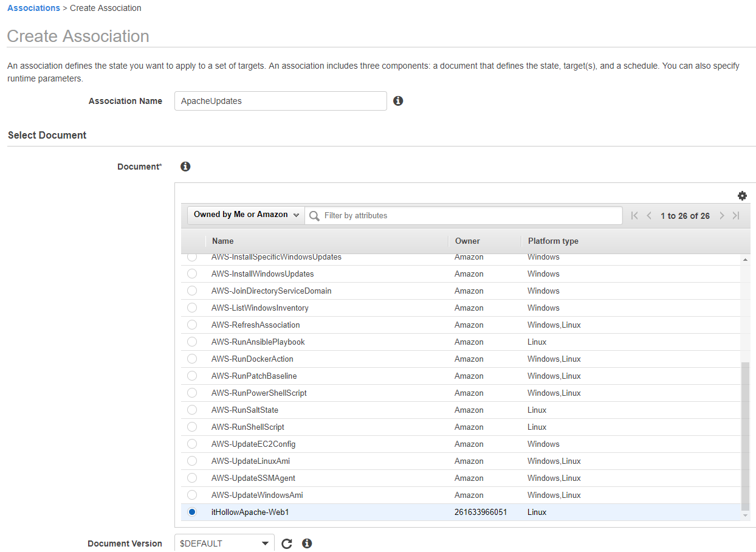Go to the first page of documents
756x552 pixels.
(634, 216)
